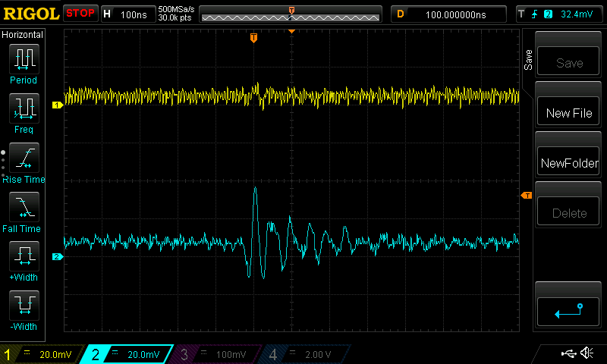Select disabled channel 3 100mV tab
607x364 pixels.
(217, 354)
